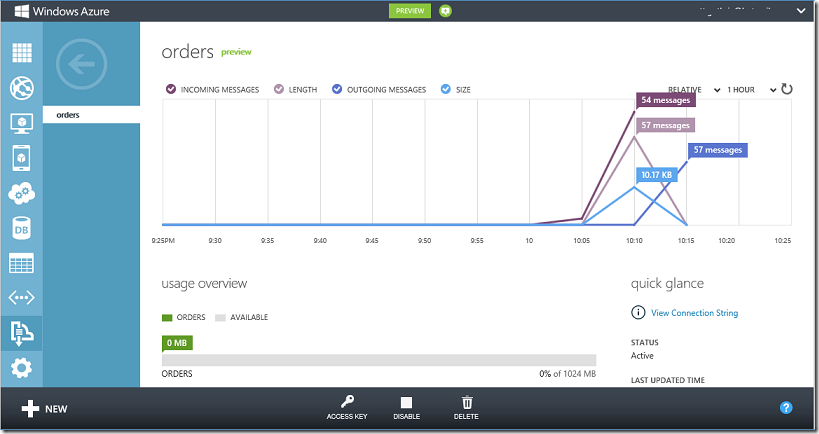Click the grey AVAILABLE legend swatch

220,318
